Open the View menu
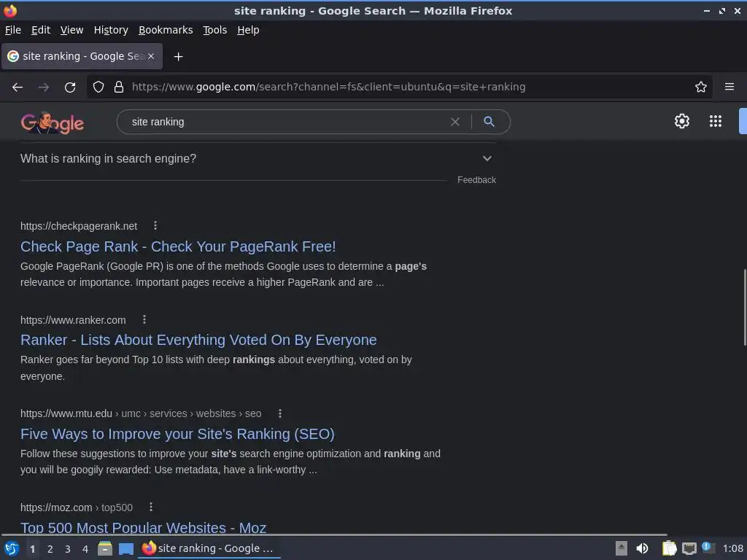This screenshot has height=560, width=747. (x=71, y=30)
